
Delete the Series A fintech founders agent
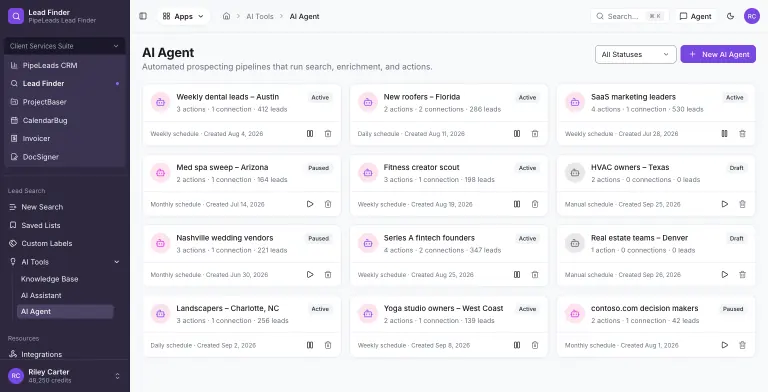[x=535, y=274]
